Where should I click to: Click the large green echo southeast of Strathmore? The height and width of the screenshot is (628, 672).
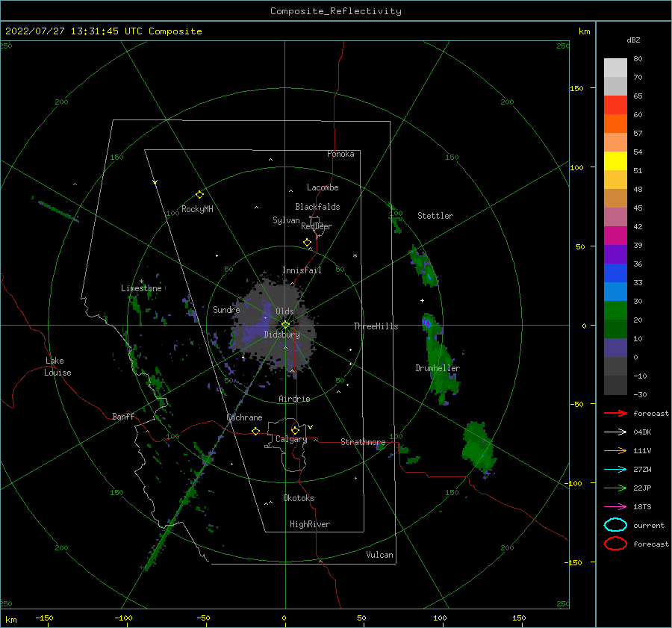(479, 448)
